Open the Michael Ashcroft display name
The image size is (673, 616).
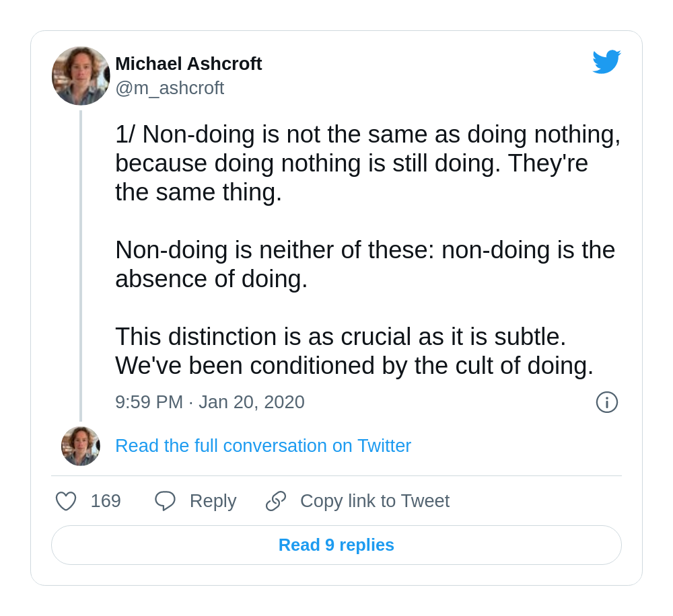(188, 64)
